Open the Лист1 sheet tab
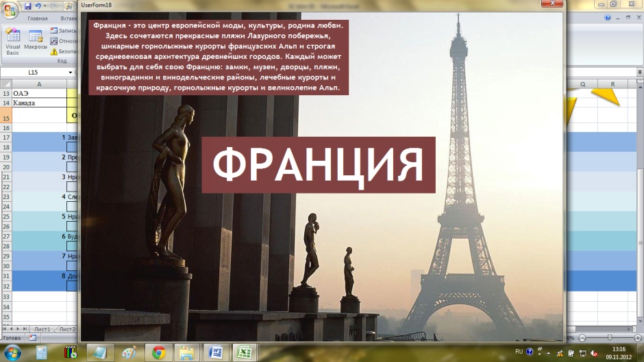Viewport: 644px width, 362px height. 42,329
